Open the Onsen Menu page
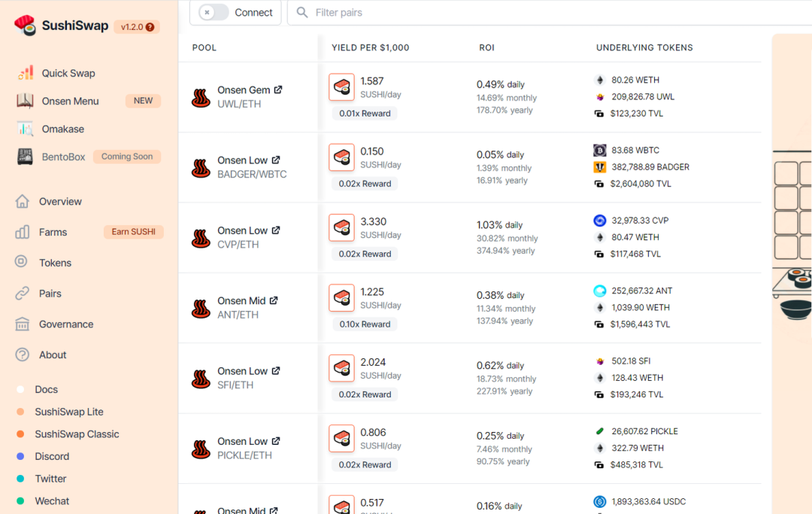The height and width of the screenshot is (514, 812). coord(71,101)
